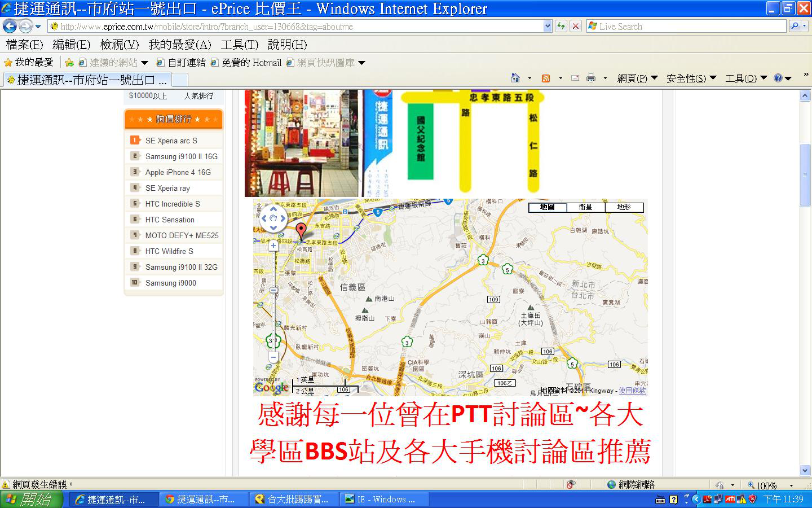Click the 使用條款 link on the map
Image resolution: width=812 pixels, height=508 pixels.
[632, 390]
